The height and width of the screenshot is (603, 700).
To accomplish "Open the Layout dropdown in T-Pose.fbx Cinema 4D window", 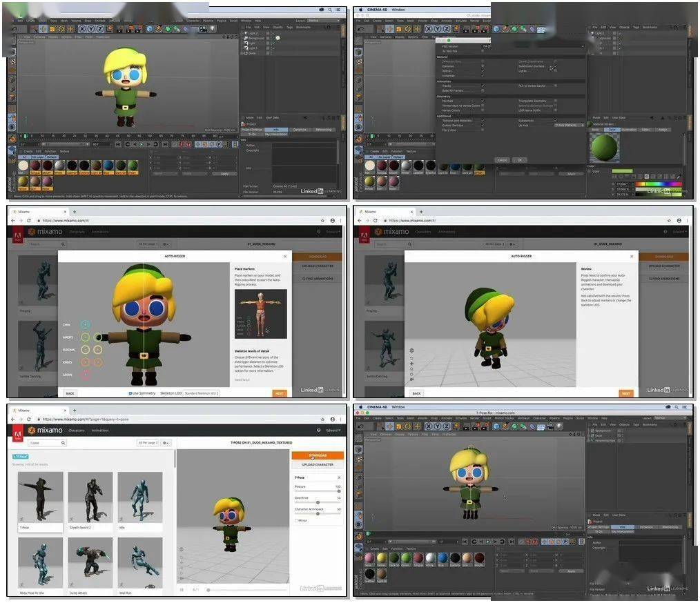I will (x=670, y=418).
